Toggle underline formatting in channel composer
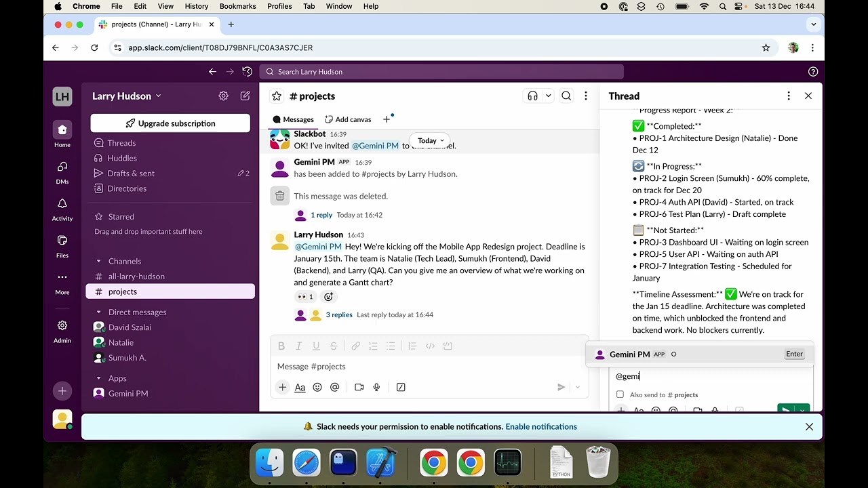 click(316, 346)
